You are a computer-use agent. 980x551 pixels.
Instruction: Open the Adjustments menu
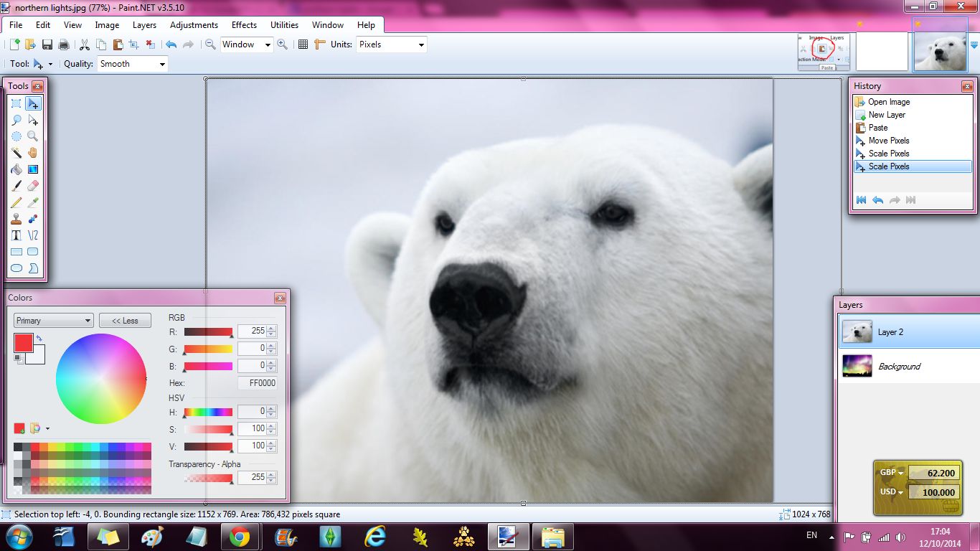194,24
